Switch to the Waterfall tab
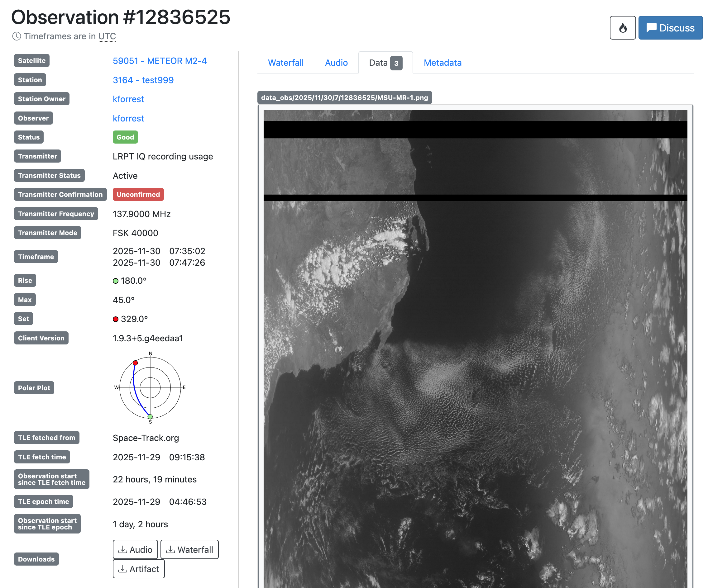The height and width of the screenshot is (588, 708). 285,63
